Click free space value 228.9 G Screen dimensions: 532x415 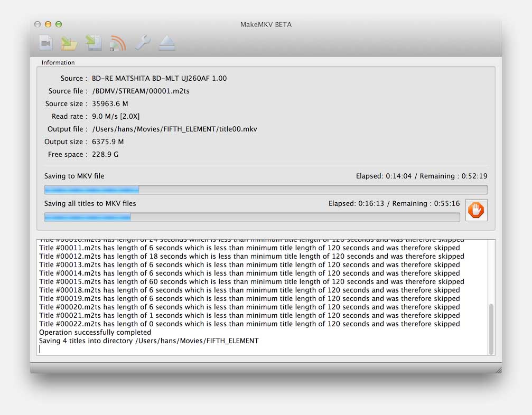click(x=105, y=155)
